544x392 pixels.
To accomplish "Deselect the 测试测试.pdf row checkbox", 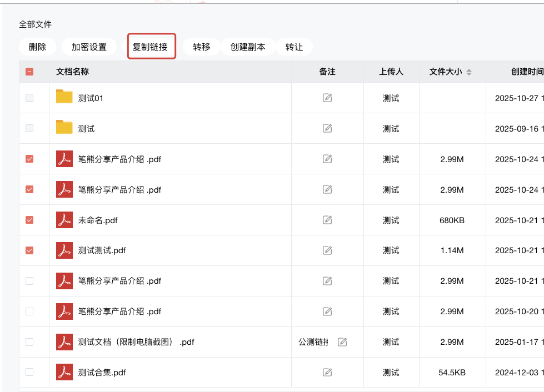I will coord(29,250).
